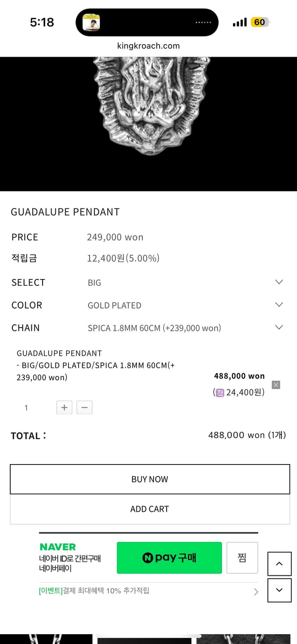
Task: Open the 이벤트 extra points event link
Action: (x=94, y=591)
